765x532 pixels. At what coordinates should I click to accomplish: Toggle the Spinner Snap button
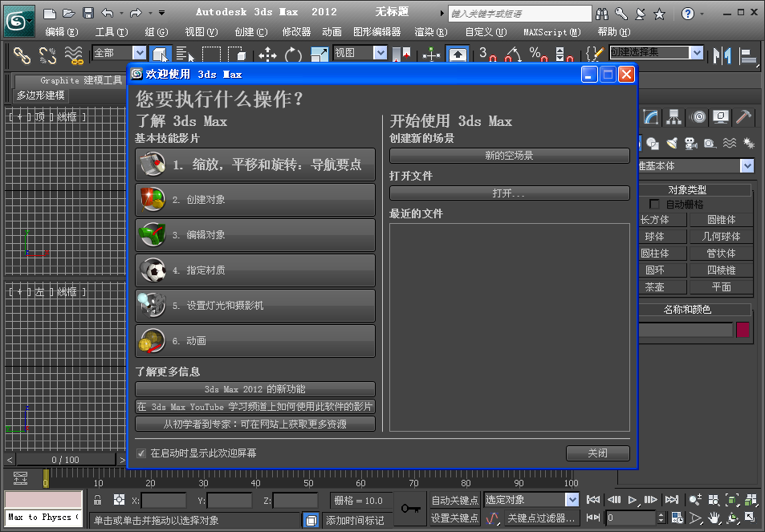564,54
